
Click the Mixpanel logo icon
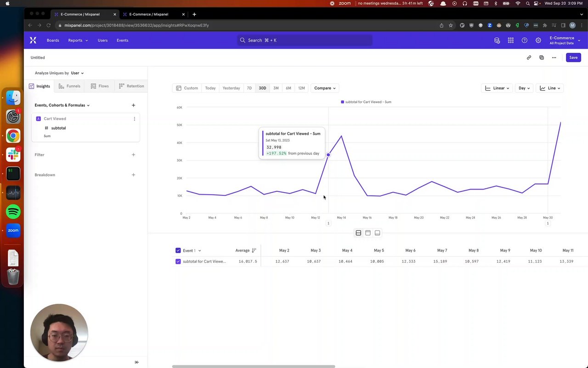tap(33, 40)
